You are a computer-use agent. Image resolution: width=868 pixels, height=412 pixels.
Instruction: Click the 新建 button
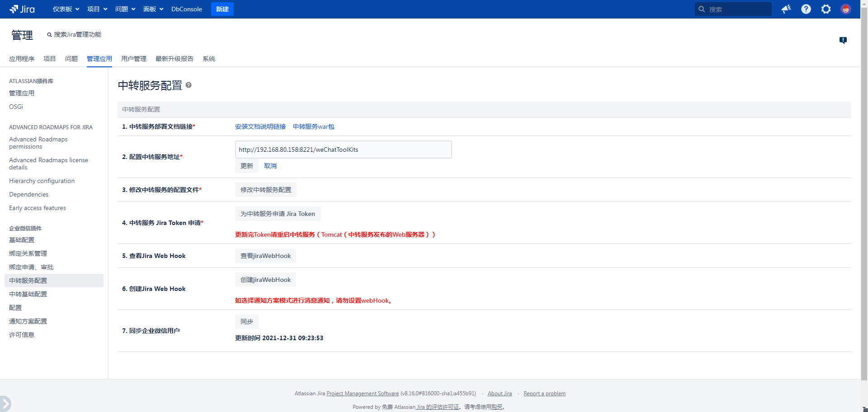pyautogui.click(x=222, y=9)
